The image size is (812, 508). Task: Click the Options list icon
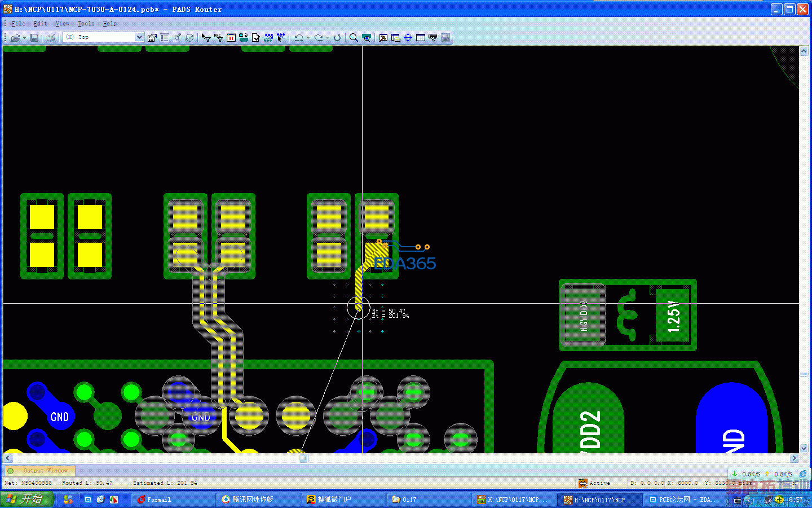(165, 38)
